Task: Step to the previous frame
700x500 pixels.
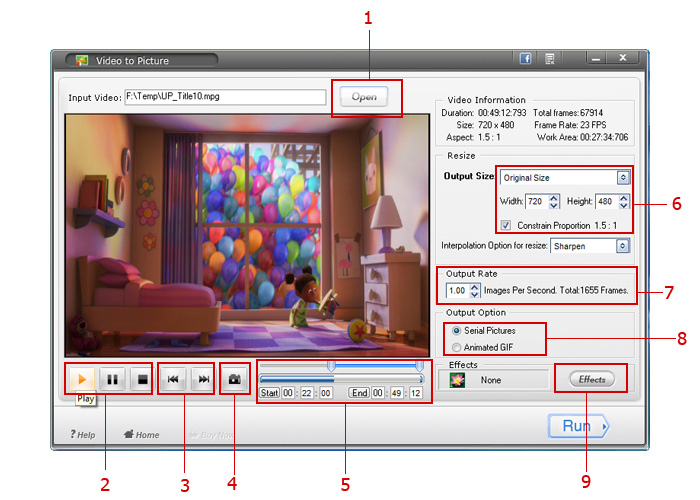Action: [x=172, y=380]
